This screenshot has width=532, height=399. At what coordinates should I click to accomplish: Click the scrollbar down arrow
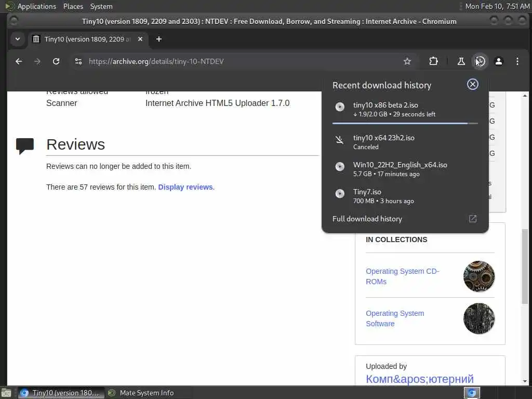click(525, 381)
